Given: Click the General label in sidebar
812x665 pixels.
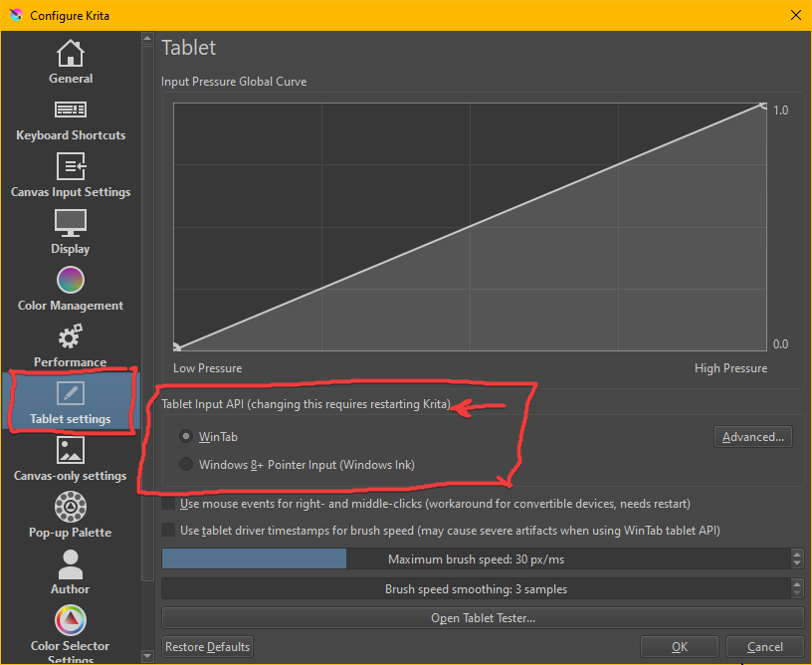Looking at the screenshot, I should coord(71,79).
